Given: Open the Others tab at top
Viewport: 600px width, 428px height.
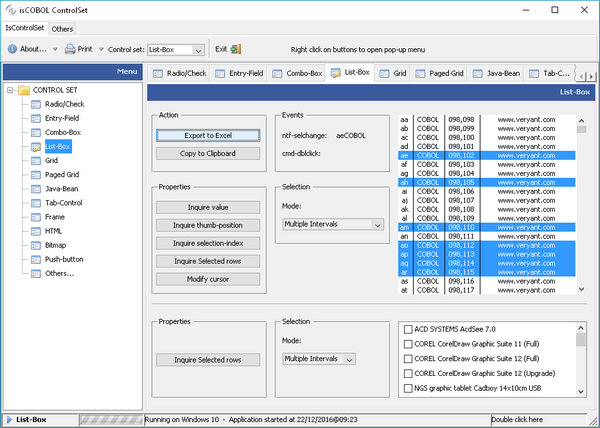Looking at the screenshot, I should tap(62, 29).
